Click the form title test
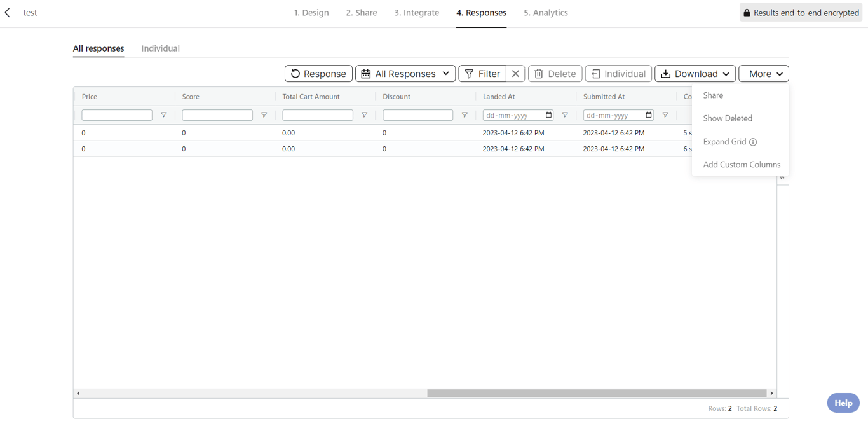The image size is (868, 421). (x=30, y=13)
